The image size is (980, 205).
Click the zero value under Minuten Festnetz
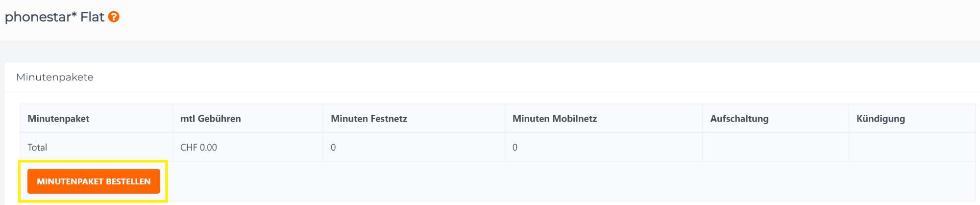(x=333, y=147)
